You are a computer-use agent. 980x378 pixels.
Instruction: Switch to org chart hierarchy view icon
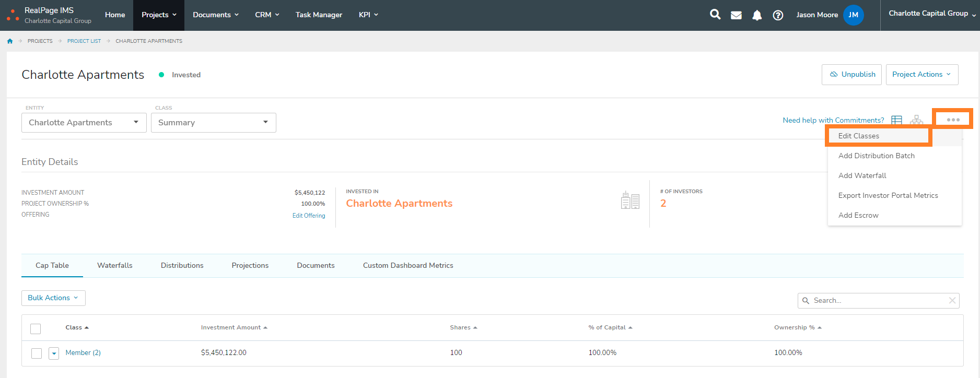click(916, 120)
